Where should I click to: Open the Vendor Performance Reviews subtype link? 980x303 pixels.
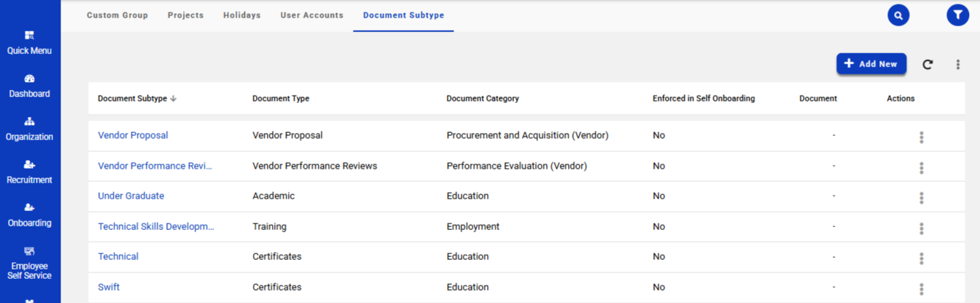pos(155,166)
